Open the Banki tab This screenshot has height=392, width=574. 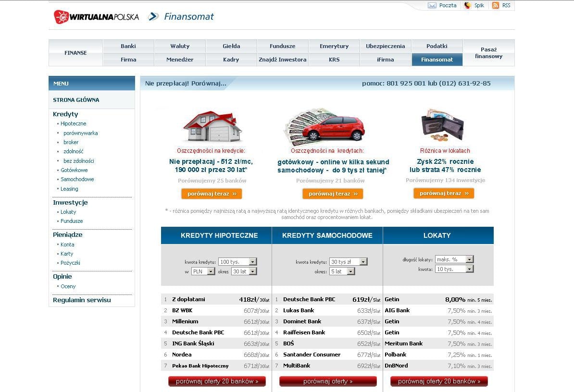pos(128,46)
